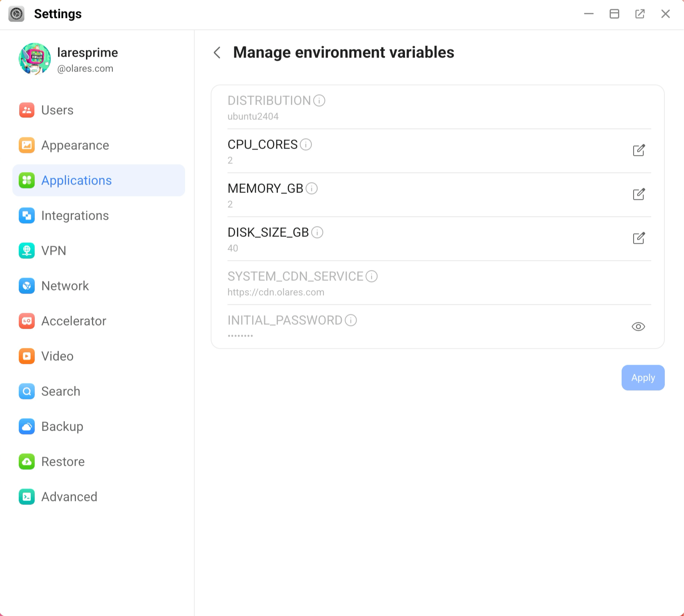The width and height of the screenshot is (684, 616).
Task: Click the Accelerator sidebar icon
Action: [x=27, y=321]
